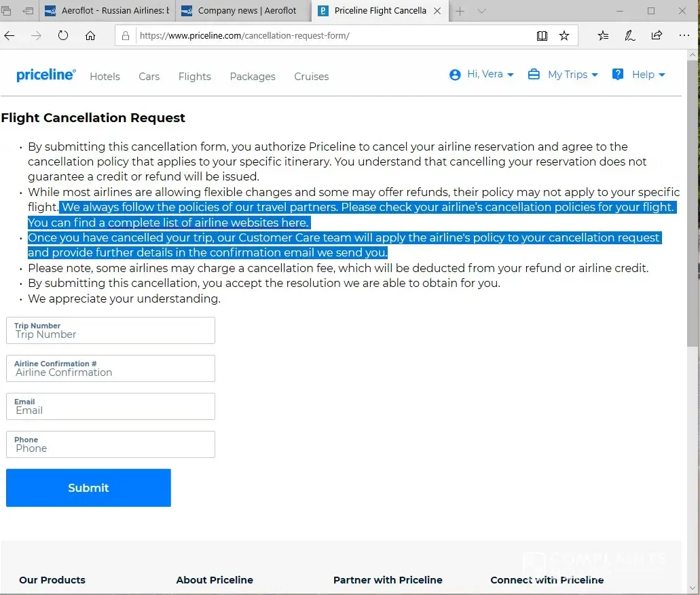Viewport: 700px width, 595px height.
Task: Open the Flights menu item
Action: click(x=195, y=77)
